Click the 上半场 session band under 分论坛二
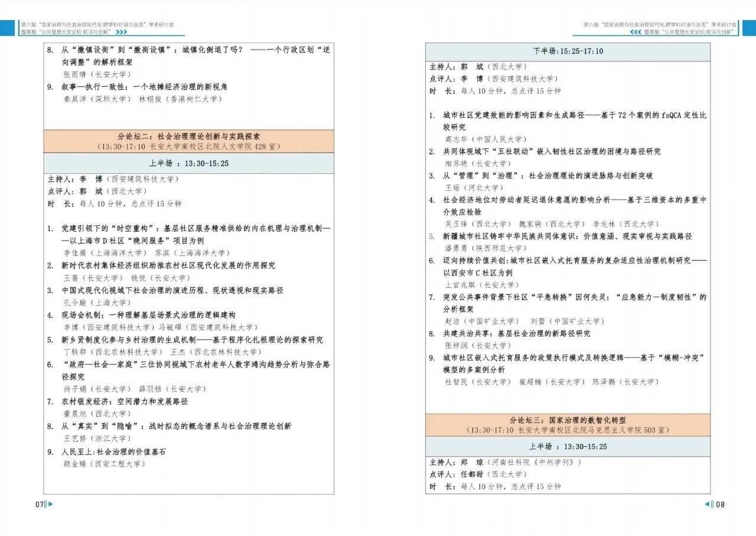756x536 pixels. point(188,163)
